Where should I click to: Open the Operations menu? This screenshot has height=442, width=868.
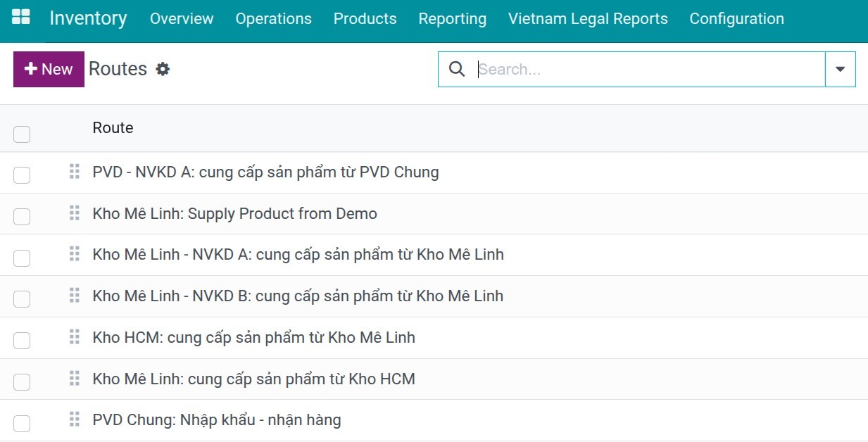[x=273, y=19]
